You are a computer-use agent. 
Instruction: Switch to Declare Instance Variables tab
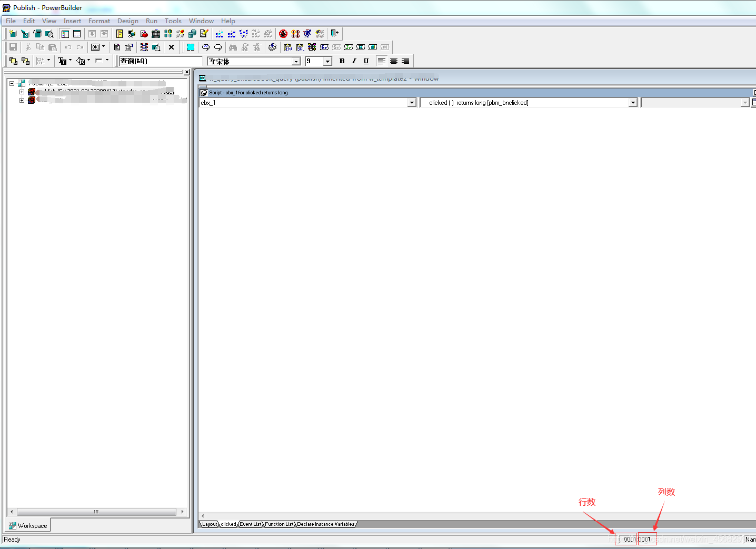tap(326, 524)
